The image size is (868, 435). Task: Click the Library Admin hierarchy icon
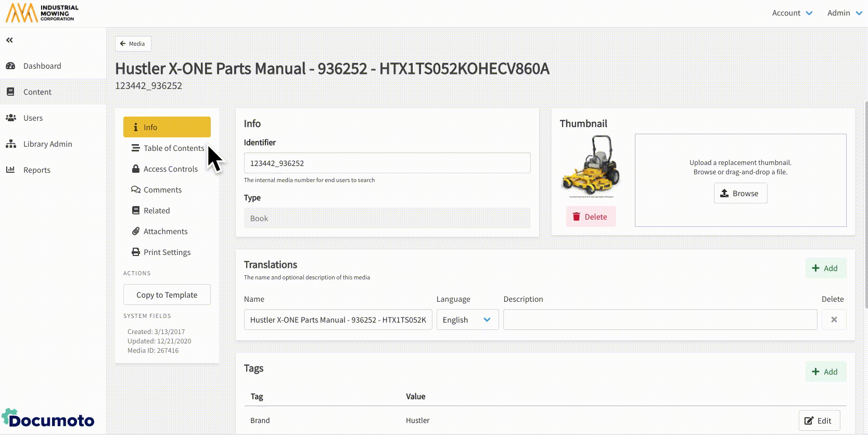[x=10, y=144]
